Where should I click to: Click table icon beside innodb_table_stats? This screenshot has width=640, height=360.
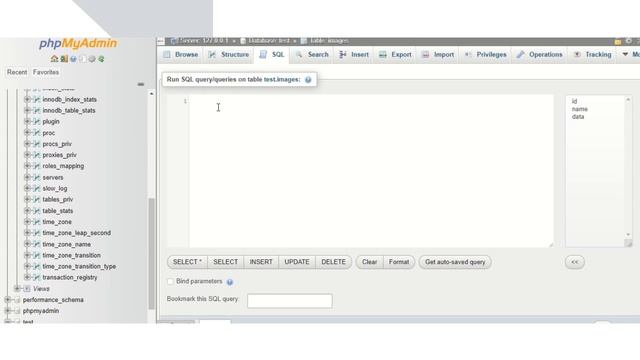pyautogui.click(x=37, y=111)
